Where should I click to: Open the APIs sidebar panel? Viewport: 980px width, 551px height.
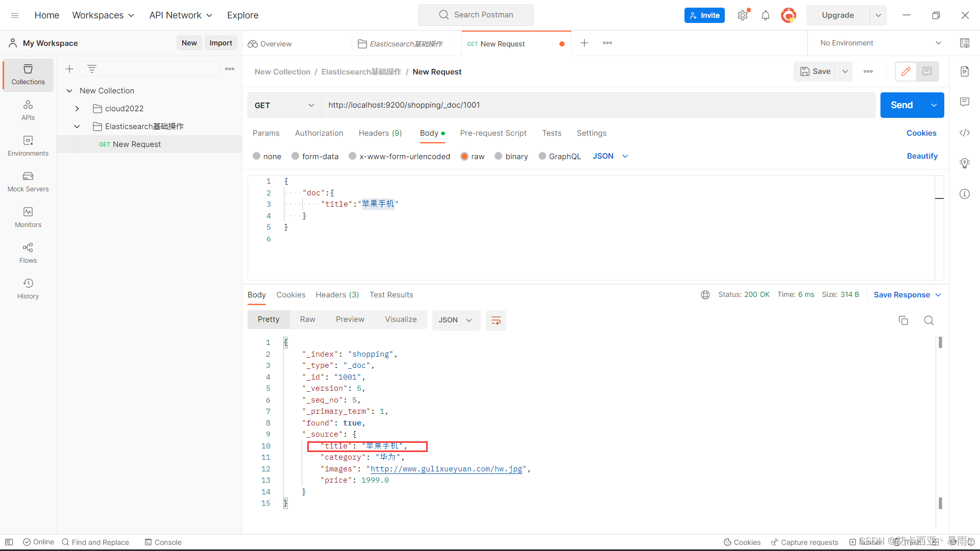coord(28,110)
